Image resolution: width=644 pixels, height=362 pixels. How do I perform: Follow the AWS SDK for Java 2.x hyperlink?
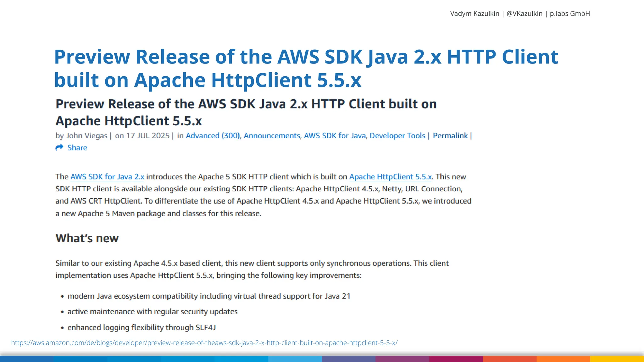pos(107,177)
